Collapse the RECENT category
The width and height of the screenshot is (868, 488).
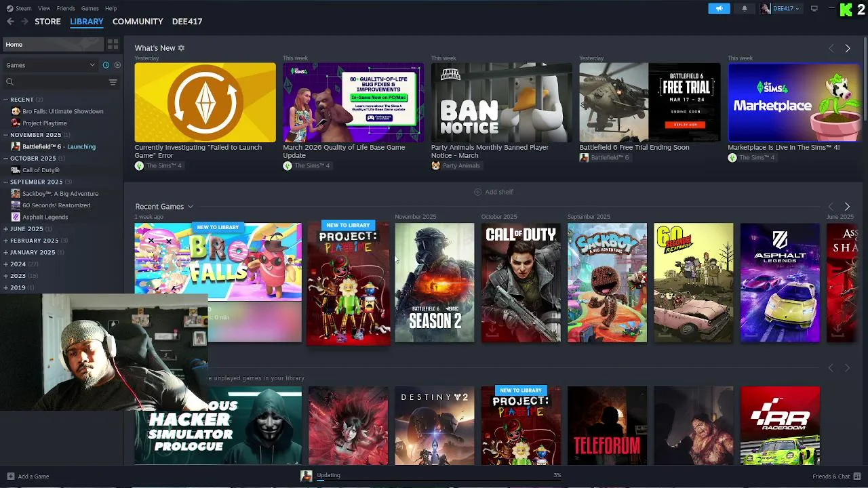[5, 100]
